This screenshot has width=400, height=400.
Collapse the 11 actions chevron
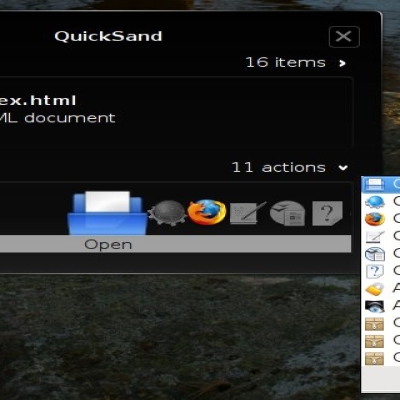(x=343, y=168)
